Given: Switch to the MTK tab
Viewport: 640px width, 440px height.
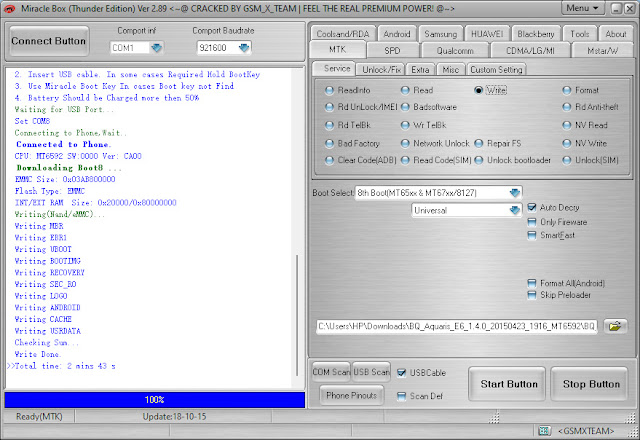Looking at the screenshot, I should (338, 50).
